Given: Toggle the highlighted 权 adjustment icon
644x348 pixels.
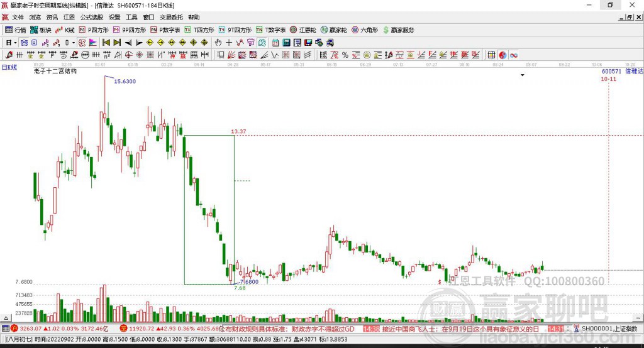Looking at the screenshot, I should [x=82, y=43].
